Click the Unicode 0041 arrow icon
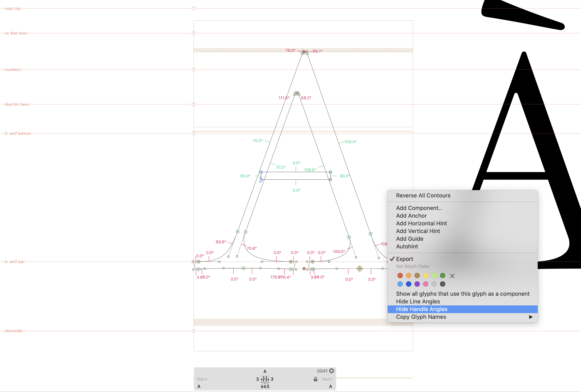This screenshot has width=581, height=392. tap(332, 371)
